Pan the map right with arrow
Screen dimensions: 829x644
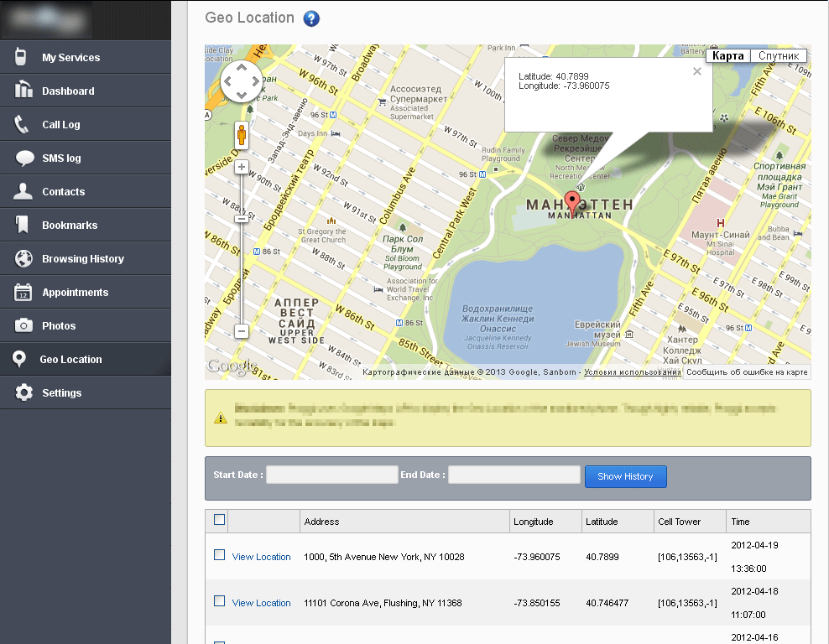pos(255,81)
